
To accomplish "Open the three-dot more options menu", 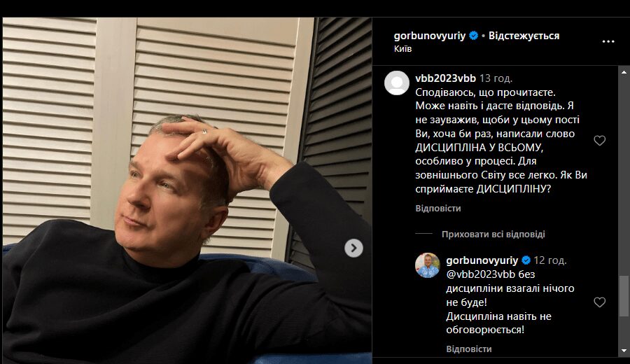I will point(608,41).
